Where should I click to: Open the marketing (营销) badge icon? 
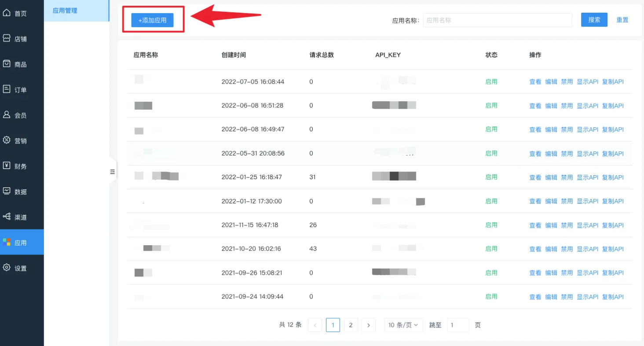[x=7, y=140]
